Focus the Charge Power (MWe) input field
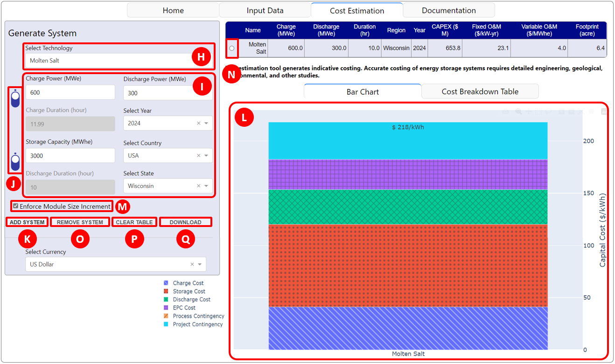This screenshot has width=615, height=364. 70,92
